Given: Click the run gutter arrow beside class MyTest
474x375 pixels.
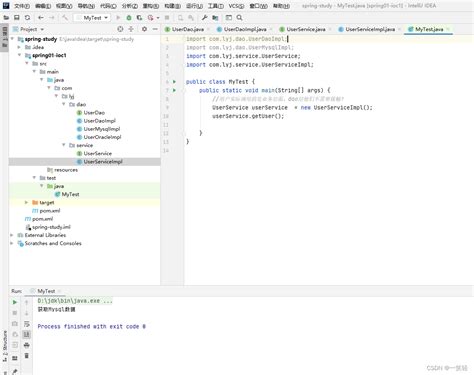Looking at the screenshot, I should click(174, 81).
